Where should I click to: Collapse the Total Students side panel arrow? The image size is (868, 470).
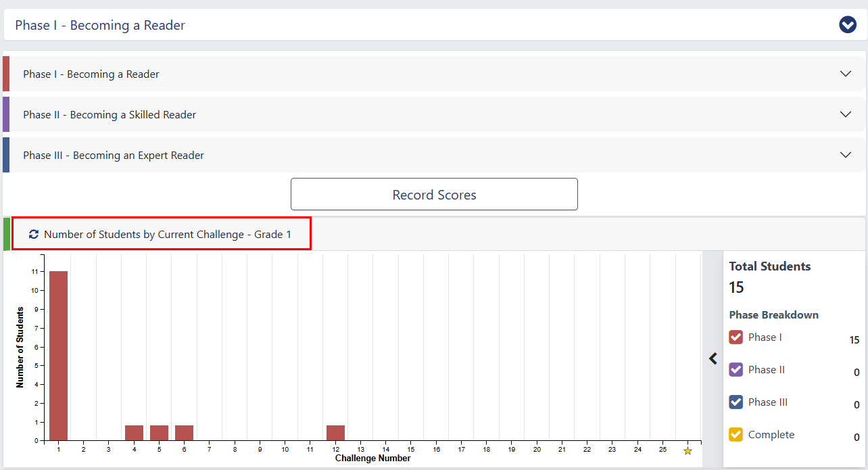[713, 358]
